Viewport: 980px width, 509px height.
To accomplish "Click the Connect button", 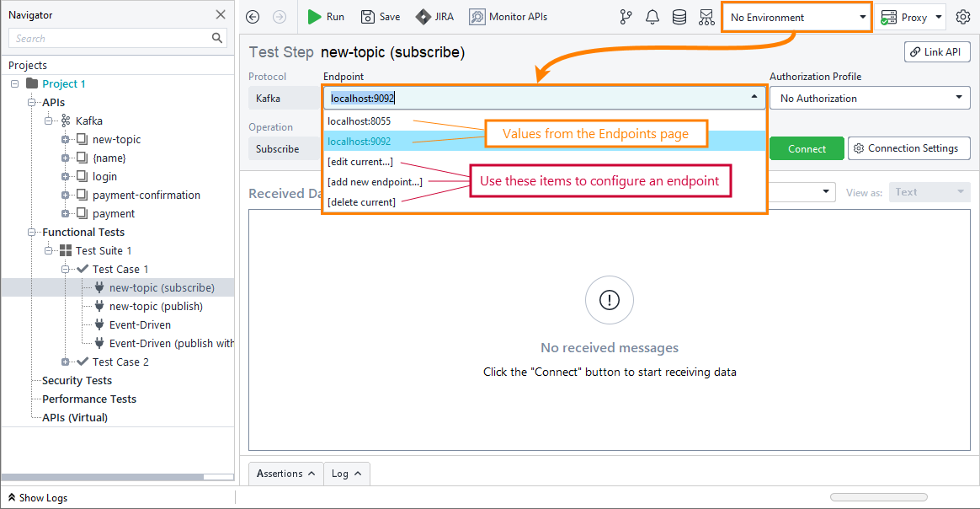I will pyautogui.click(x=806, y=147).
